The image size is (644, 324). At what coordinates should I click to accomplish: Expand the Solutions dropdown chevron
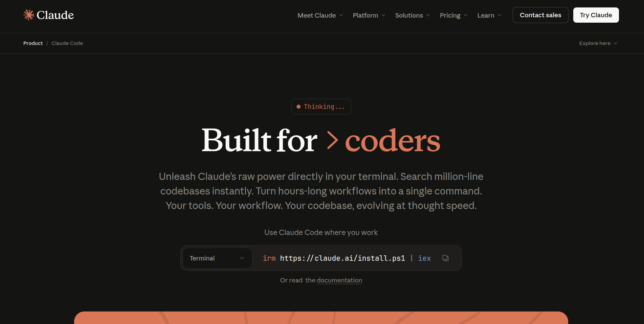pyautogui.click(x=428, y=15)
